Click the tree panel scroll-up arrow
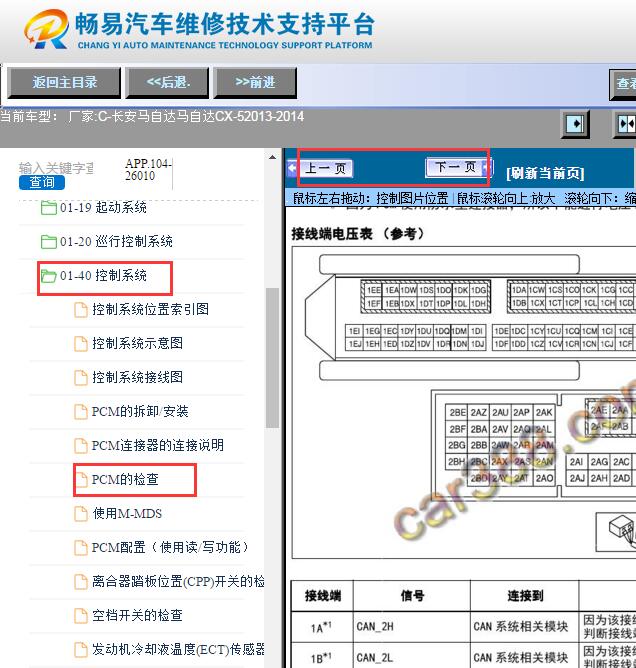 click(272, 157)
